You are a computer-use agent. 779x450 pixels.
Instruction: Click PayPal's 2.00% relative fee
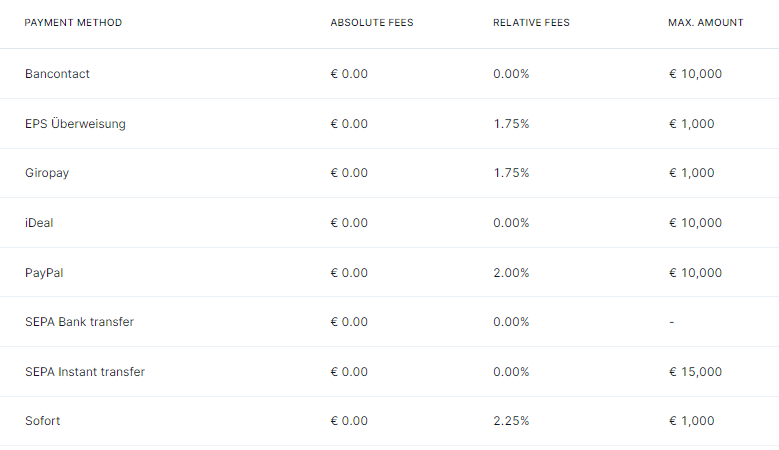pyautogui.click(x=511, y=273)
